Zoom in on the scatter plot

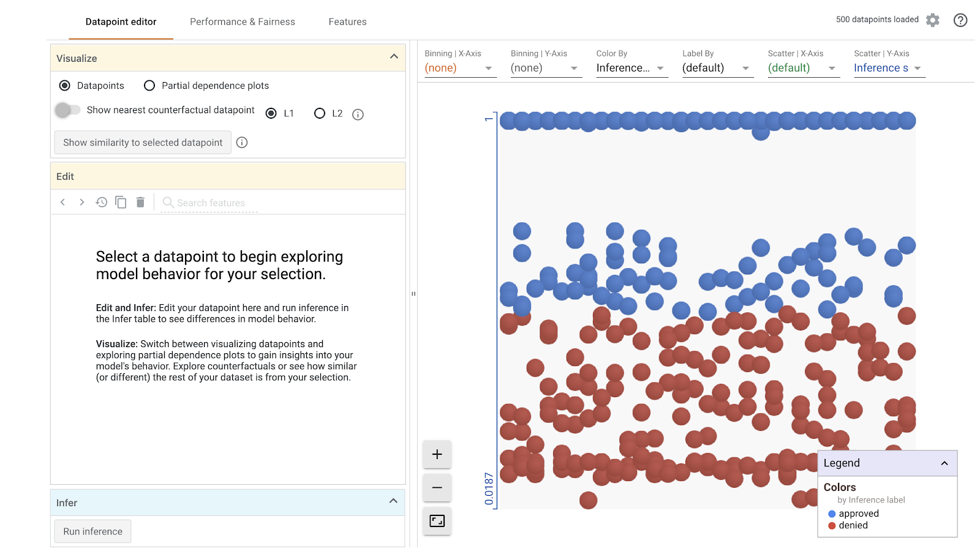pos(437,454)
